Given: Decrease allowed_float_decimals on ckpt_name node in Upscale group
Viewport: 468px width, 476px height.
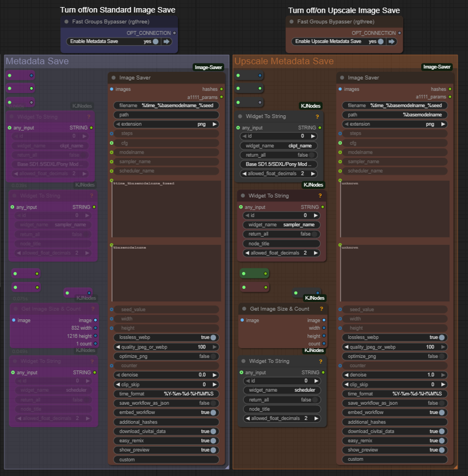Looking at the screenshot, I should [244, 174].
